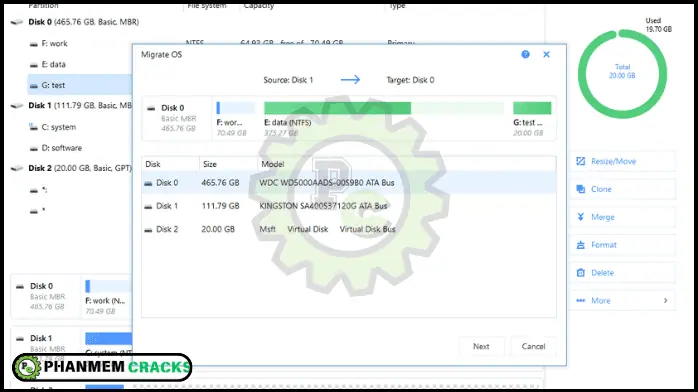Dismiss dialog with Cancel button
698x392 pixels.
533,346
